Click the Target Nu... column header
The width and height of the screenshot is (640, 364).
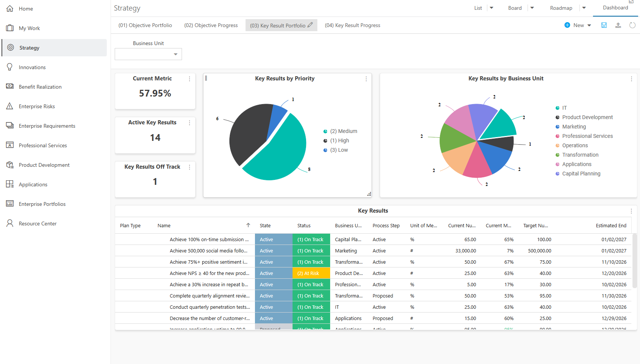pyautogui.click(x=535, y=225)
